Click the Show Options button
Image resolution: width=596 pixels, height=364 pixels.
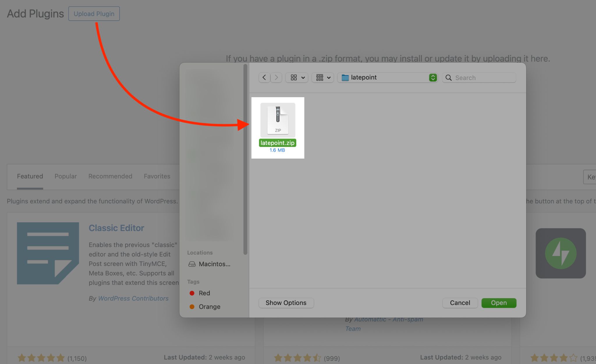click(x=286, y=303)
